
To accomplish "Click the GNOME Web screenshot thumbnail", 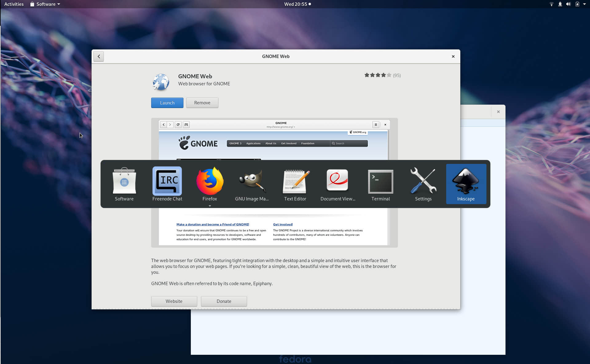I will (274, 183).
